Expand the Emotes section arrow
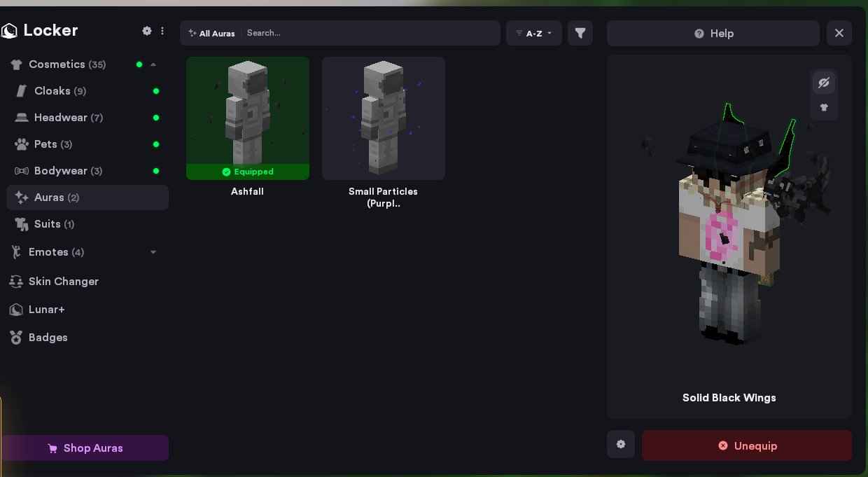The height and width of the screenshot is (477, 868). coord(153,252)
